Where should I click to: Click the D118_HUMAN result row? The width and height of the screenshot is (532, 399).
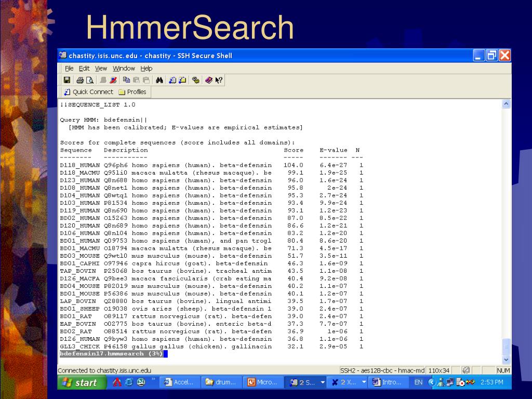[211, 165]
